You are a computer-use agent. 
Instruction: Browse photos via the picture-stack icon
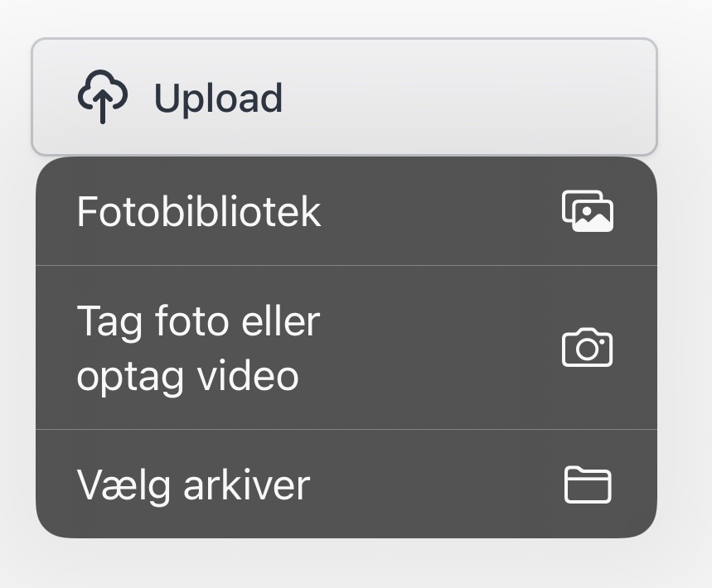click(x=588, y=211)
